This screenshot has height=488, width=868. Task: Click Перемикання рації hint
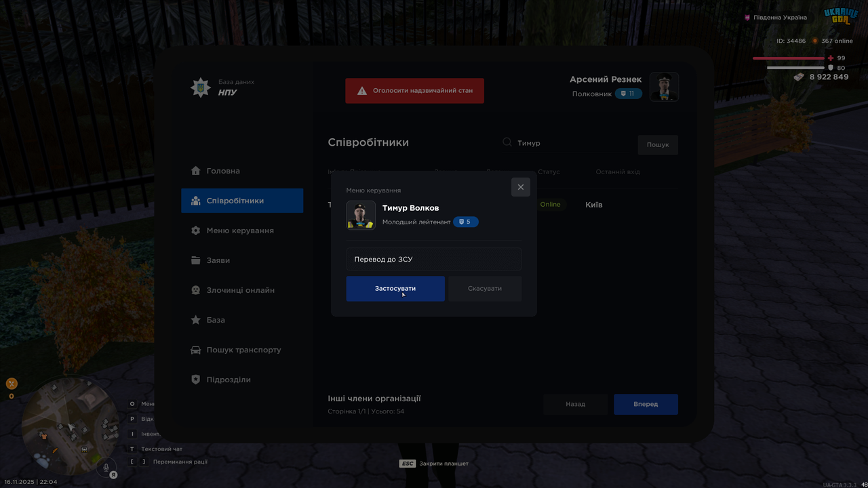(x=180, y=462)
